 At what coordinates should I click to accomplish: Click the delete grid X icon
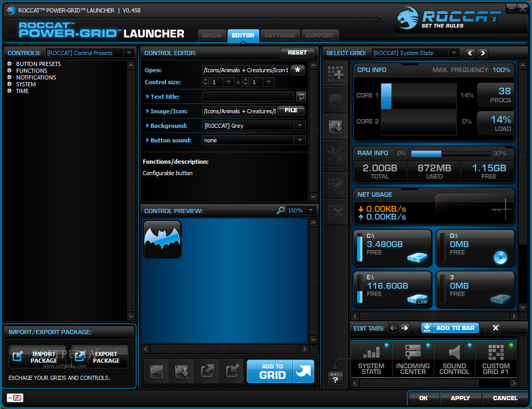coord(335,212)
